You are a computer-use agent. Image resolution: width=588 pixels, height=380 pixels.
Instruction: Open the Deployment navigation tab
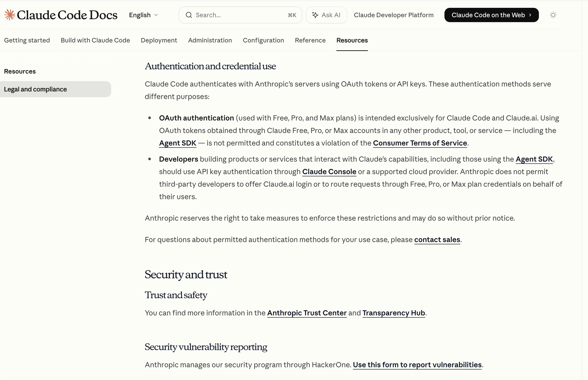pos(159,40)
